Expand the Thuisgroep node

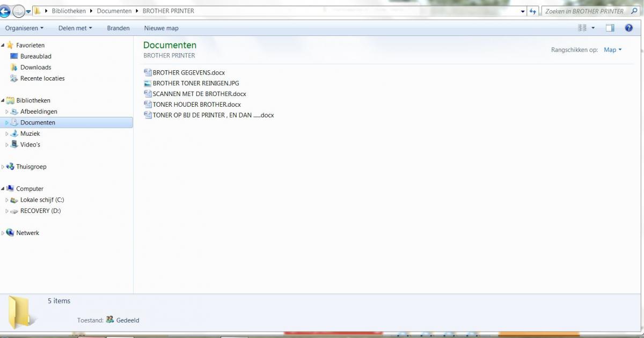click(x=3, y=167)
